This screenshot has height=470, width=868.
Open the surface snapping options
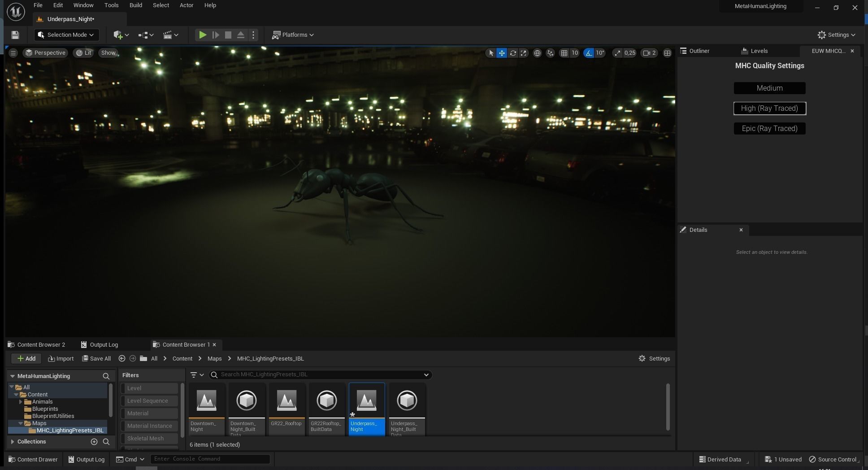[551, 53]
